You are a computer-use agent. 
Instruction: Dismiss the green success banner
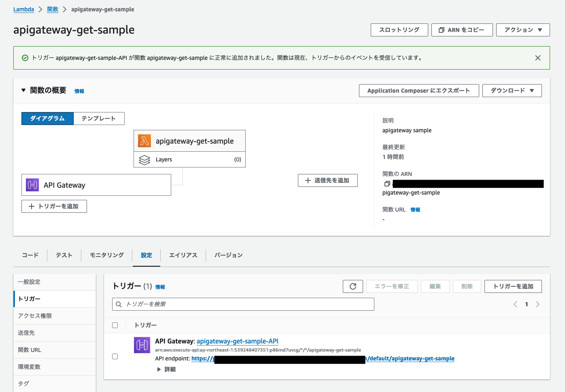point(538,58)
